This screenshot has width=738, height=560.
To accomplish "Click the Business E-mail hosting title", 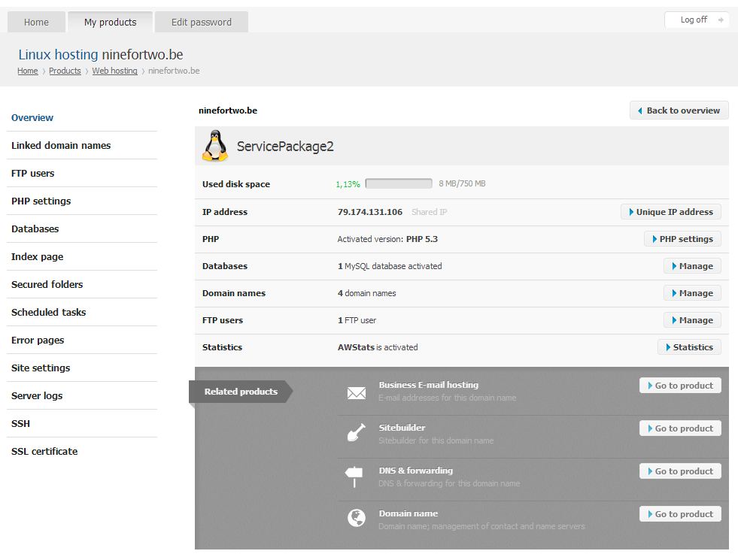I will (428, 385).
